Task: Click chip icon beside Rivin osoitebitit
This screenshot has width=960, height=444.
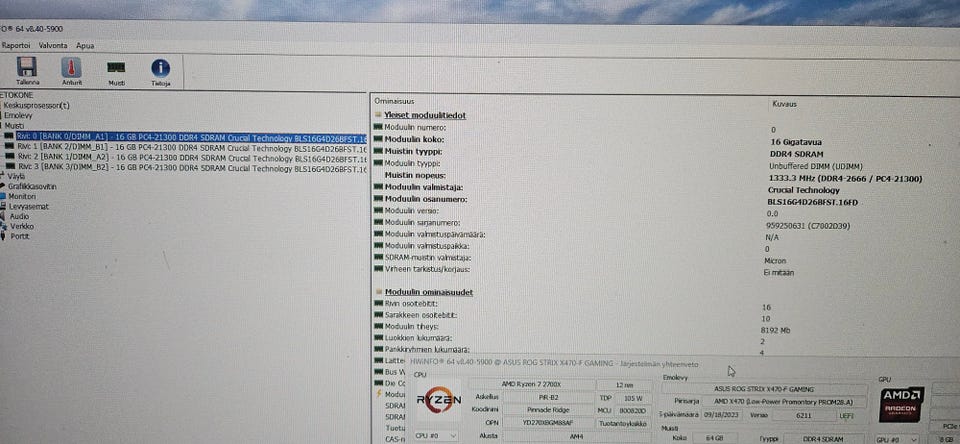Action: click(378, 303)
